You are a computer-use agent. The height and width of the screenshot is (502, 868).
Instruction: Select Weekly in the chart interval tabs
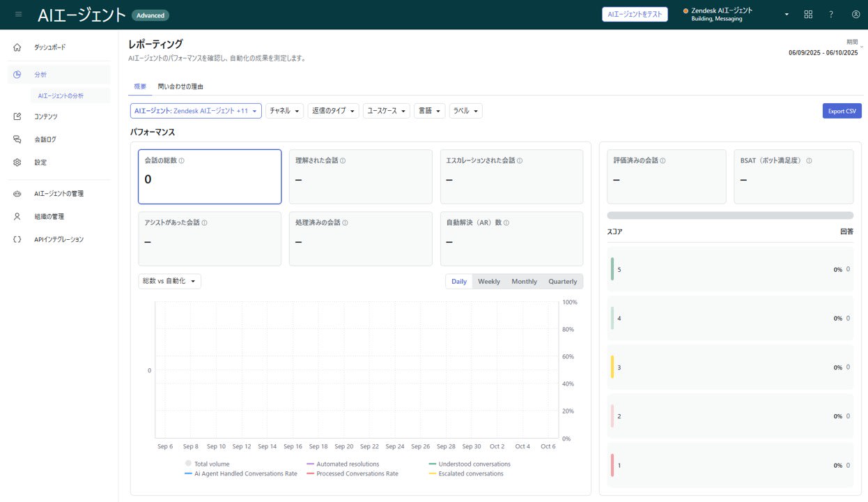(488, 282)
